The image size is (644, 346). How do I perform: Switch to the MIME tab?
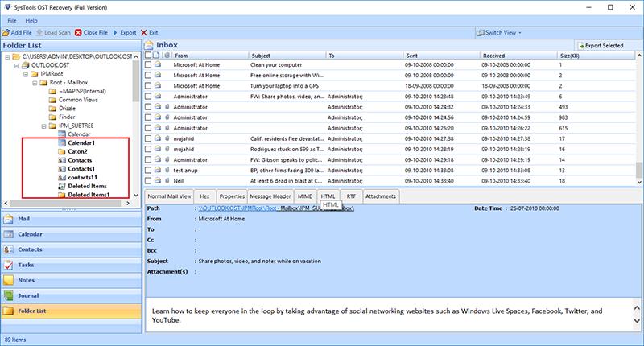[x=305, y=196]
